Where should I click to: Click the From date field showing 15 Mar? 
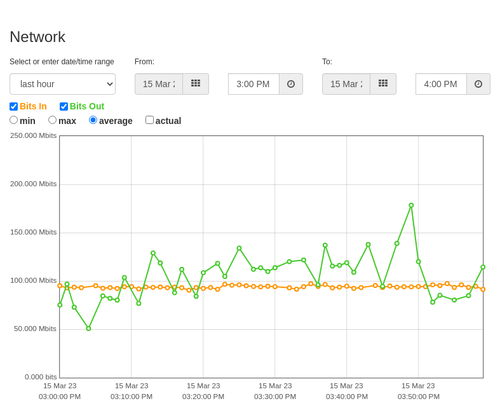coord(159,84)
